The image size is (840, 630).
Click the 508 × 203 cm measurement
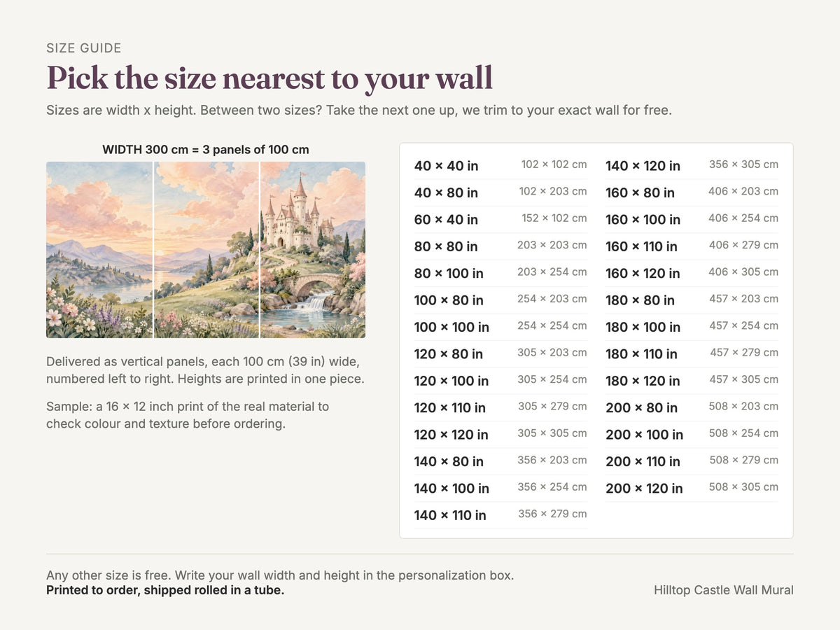click(x=743, y=406)
